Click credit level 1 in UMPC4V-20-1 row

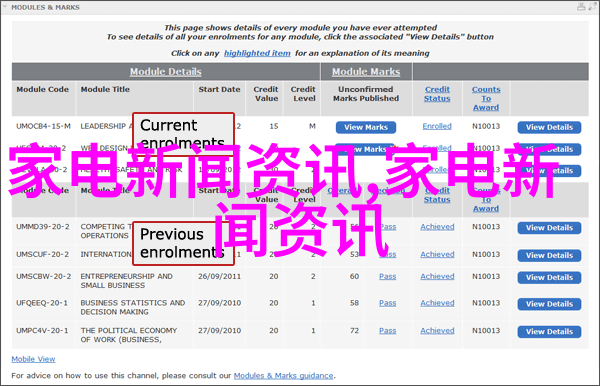pyautogui.click(x=313, y=331)
